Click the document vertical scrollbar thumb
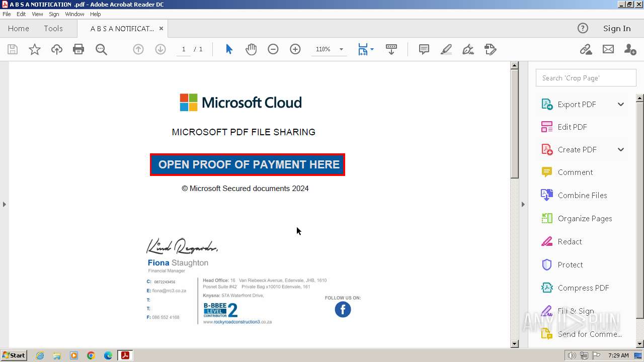Viewport: 644px width, 362px height. tap(514, 124)
